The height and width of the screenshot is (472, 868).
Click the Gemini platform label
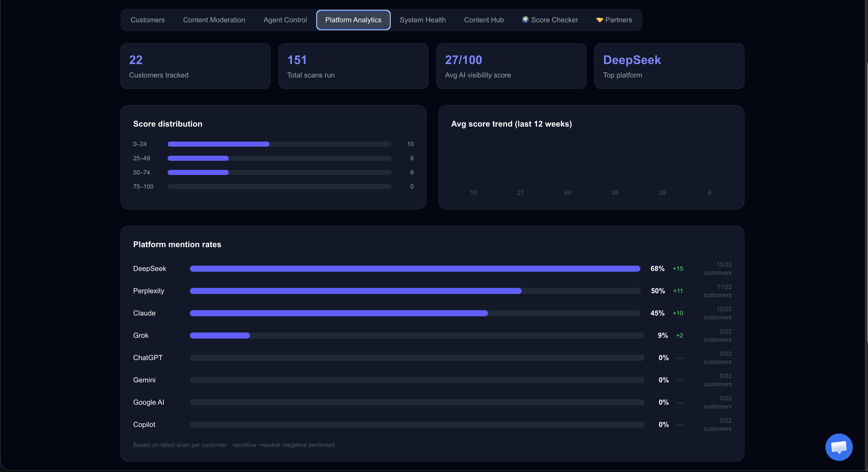click(144, 380)
